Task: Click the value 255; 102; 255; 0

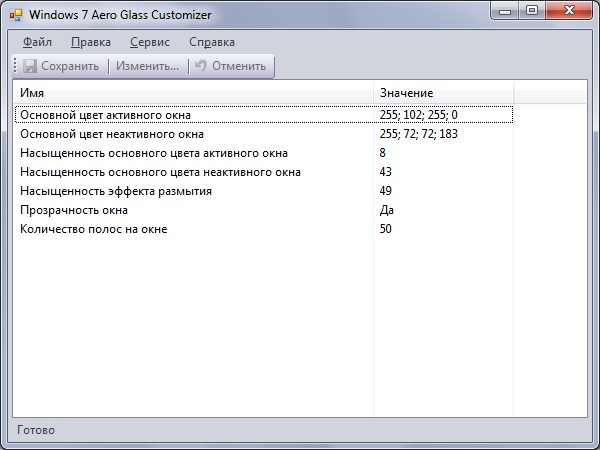Action: coord(419,115)
